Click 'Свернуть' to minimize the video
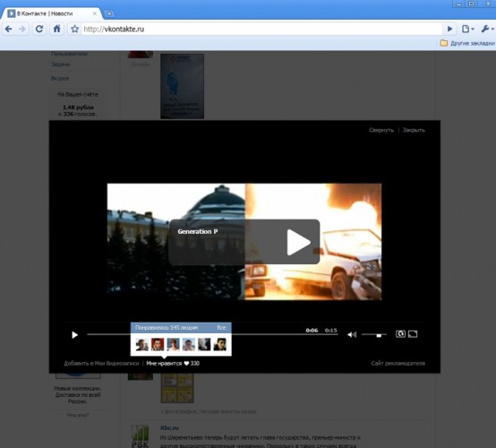The height and width of the screenshot is (448, 496). (381, 130)
